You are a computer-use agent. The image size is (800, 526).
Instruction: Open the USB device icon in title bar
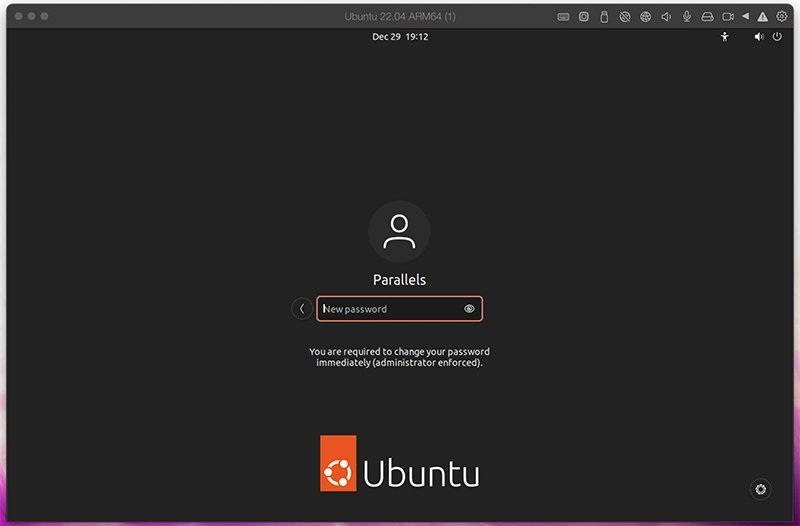tap(604, 17)
